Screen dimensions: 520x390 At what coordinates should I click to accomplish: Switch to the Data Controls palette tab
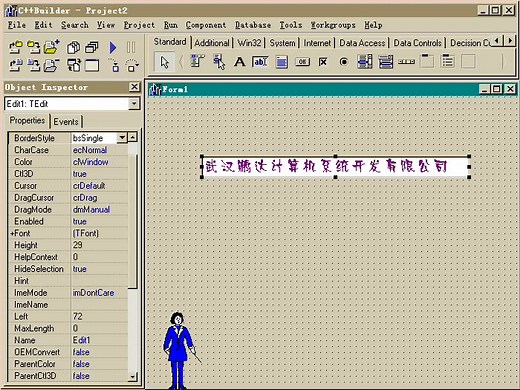click(417, 43)
